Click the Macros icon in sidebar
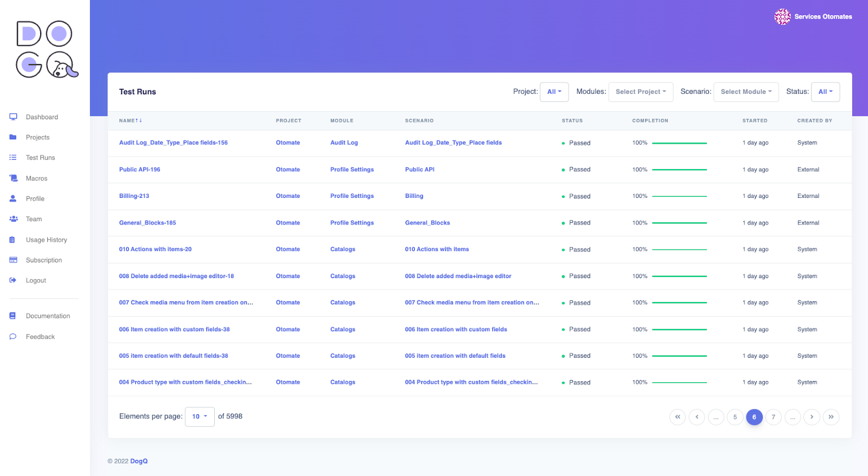The image size is (868, 476). point(13,178)
